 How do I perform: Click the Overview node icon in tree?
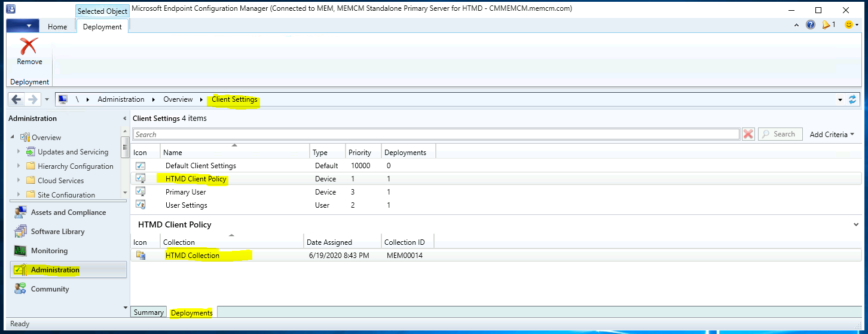(25, 138)
